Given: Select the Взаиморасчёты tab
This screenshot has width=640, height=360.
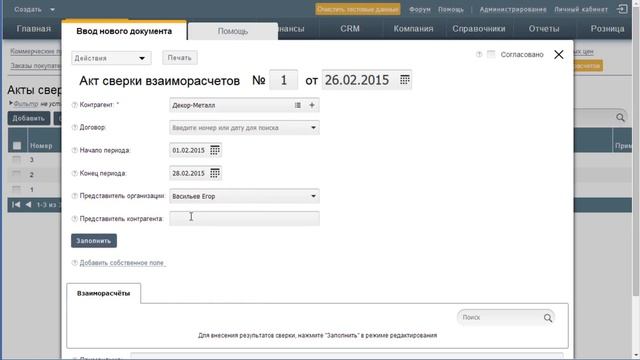Looking at the screenshot, I should click(104, 293).
